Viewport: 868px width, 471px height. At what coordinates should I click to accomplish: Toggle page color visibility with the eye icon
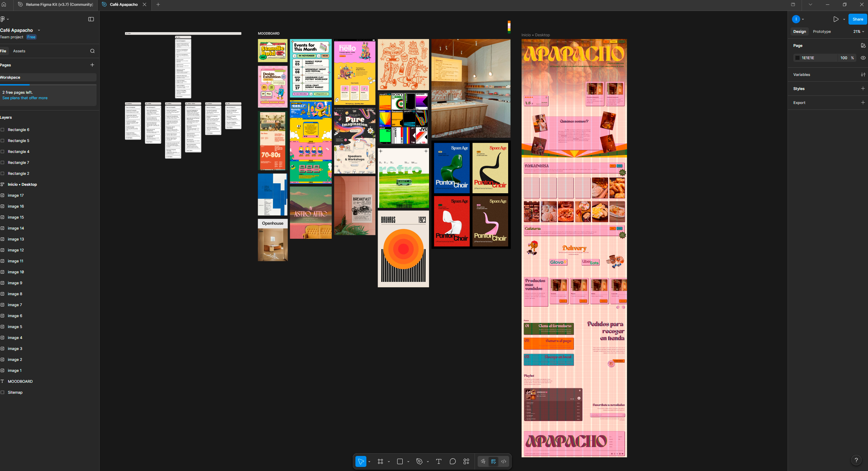tap(863, 58)
